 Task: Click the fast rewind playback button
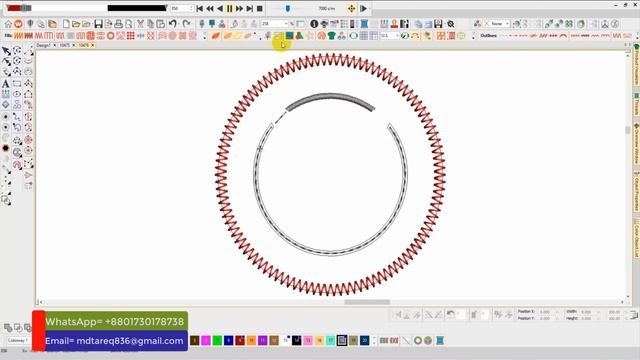click(x=210, y=9)
